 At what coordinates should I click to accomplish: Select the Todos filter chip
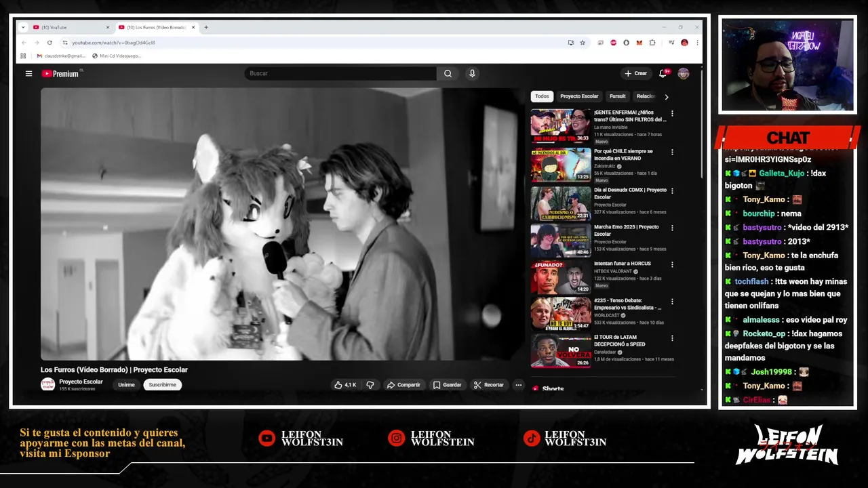542,96
